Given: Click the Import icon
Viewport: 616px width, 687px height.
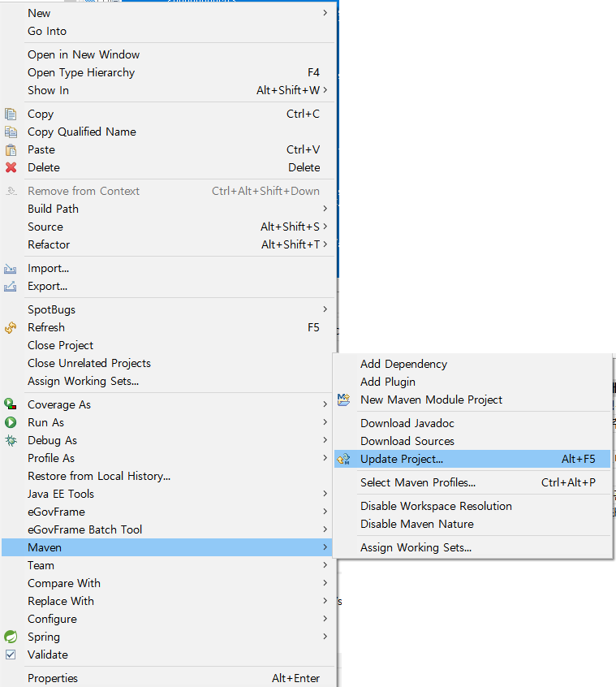Looking at the screenshot, I should click(11, 269).
